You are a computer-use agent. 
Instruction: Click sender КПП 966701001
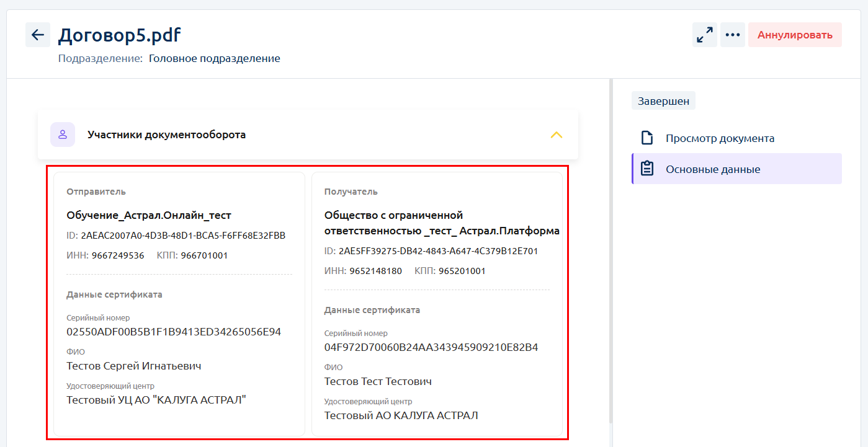click(x=204, y=255)
